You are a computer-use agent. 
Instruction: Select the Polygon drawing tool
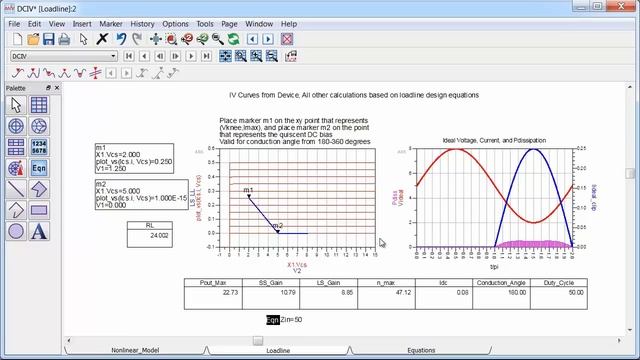(x=39, y=189)
